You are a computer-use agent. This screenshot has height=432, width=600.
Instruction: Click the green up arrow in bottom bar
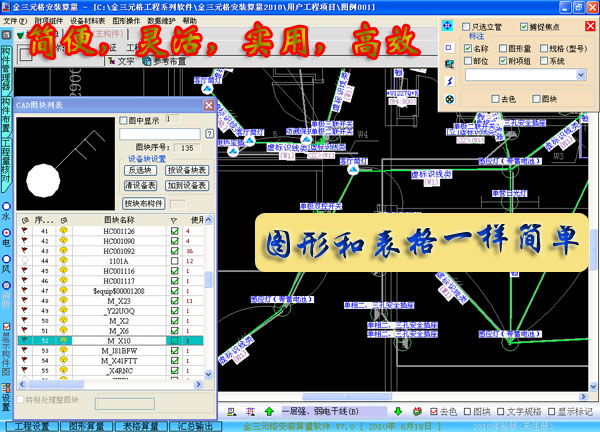point(269,411)
